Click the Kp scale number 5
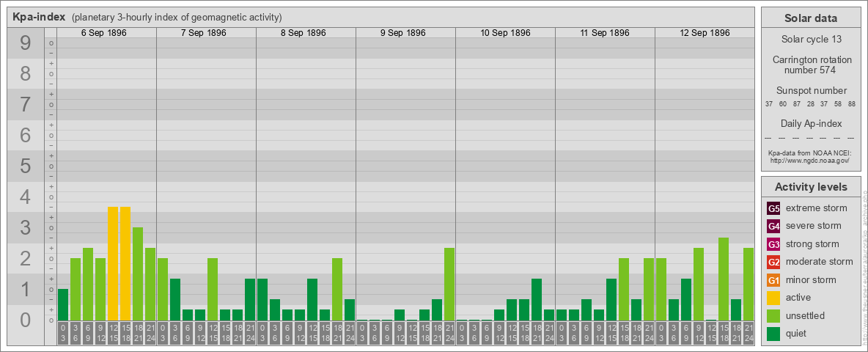The image size is (868, 352). click(x=25, y=166)
